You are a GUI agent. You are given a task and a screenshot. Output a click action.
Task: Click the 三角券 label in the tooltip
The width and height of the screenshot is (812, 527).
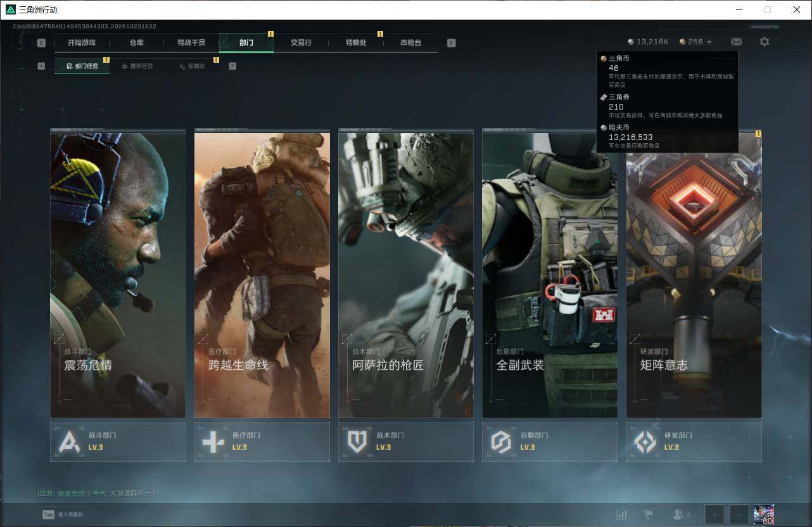click(x=619, y=97)
